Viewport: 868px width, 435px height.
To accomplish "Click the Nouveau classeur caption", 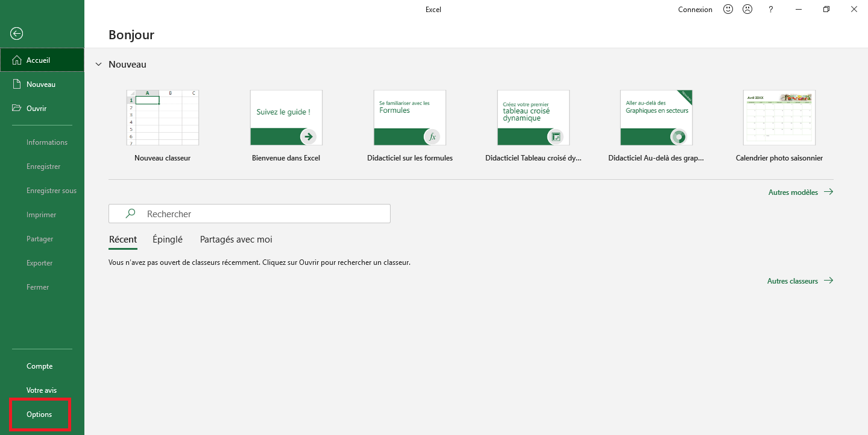I will tap(163, 158).
